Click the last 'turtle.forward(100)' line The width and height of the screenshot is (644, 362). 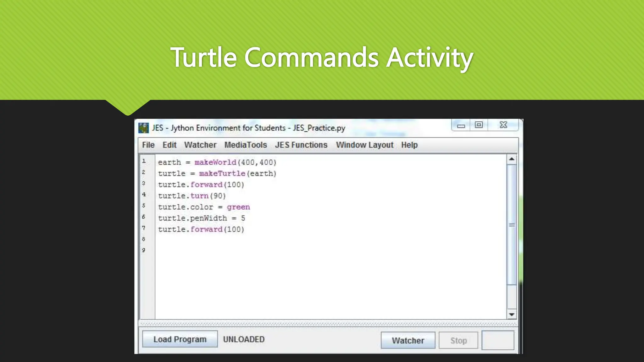(201, 229)
